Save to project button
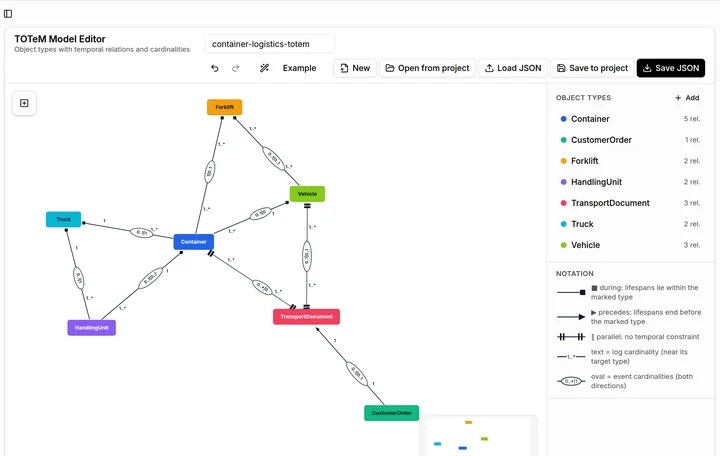This screenshot has width=720, height=456. coord(592,68)
